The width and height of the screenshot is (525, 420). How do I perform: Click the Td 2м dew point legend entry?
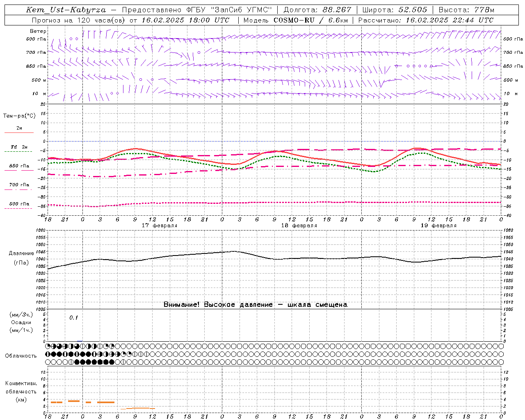(x=19, y=147)
